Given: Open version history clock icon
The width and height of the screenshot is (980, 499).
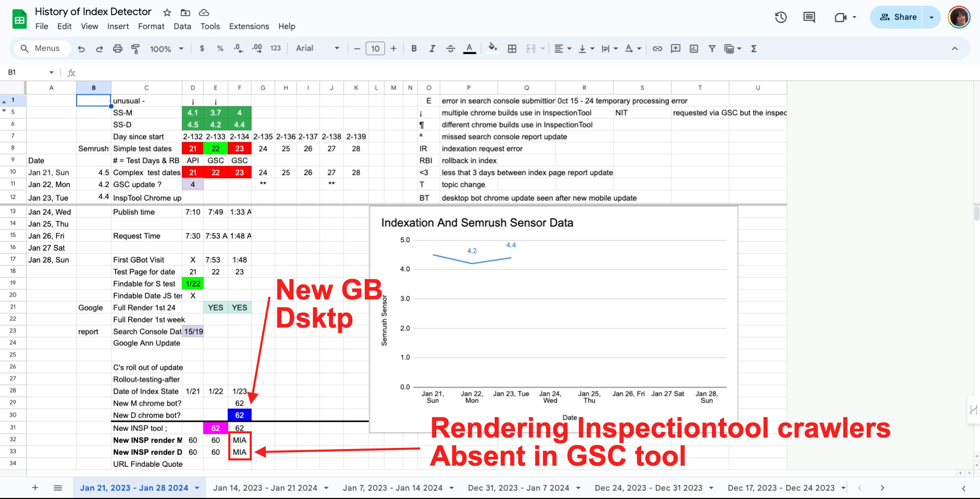Looking at the screenshot, I should 781,17.
